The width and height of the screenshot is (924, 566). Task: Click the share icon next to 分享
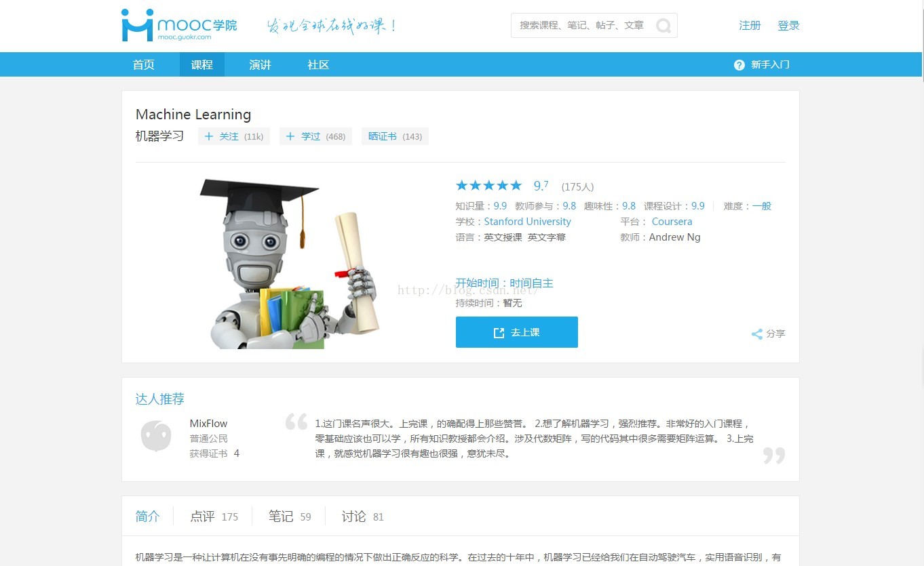pos(757,333)
